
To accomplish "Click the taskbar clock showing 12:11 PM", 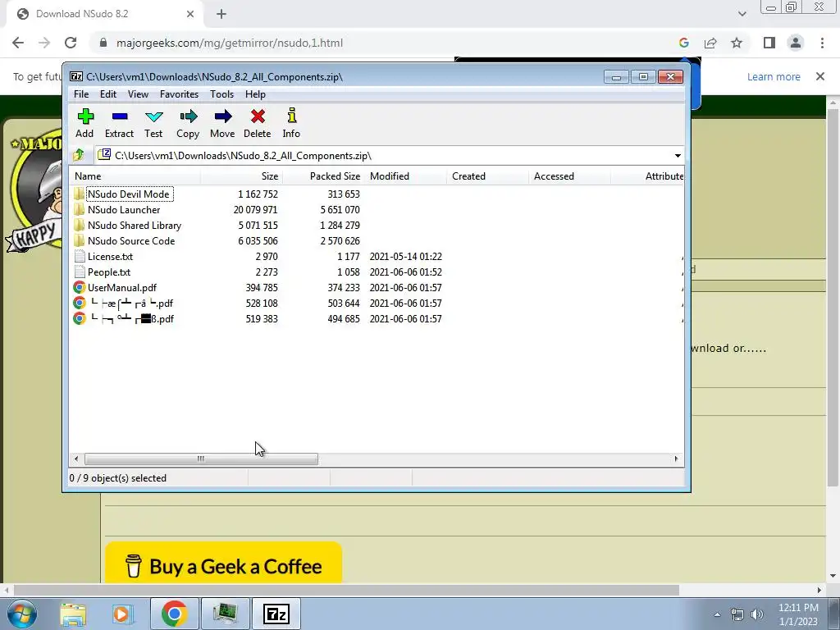I will [798, 614].
